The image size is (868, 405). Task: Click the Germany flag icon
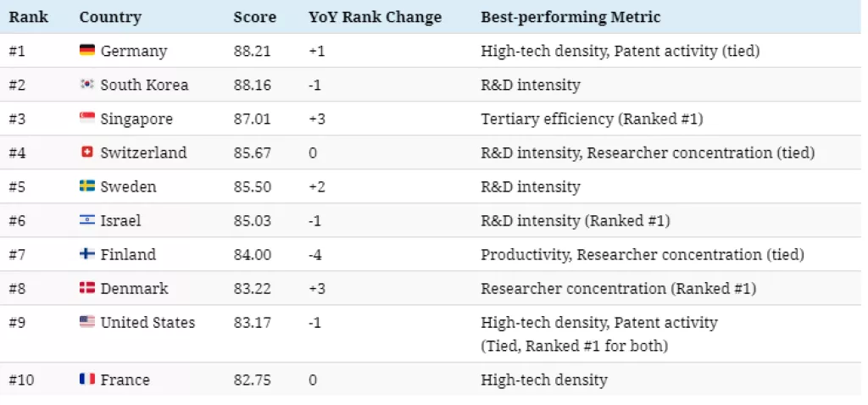[x=86, y=51]
